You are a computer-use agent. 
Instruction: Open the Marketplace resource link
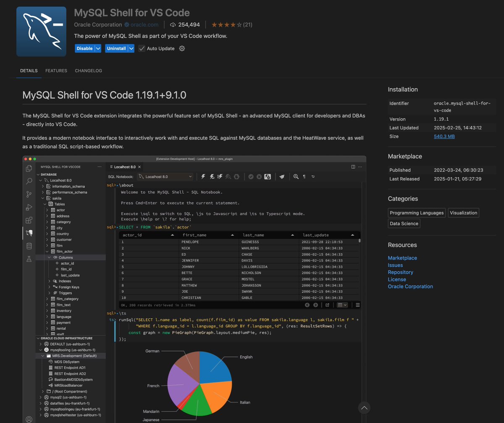pyautogui.click(x=402, y=258)
